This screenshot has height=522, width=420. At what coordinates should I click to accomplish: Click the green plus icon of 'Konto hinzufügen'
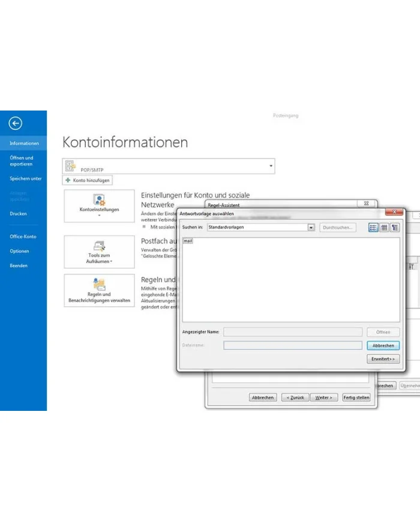click(x=68, y=180)
